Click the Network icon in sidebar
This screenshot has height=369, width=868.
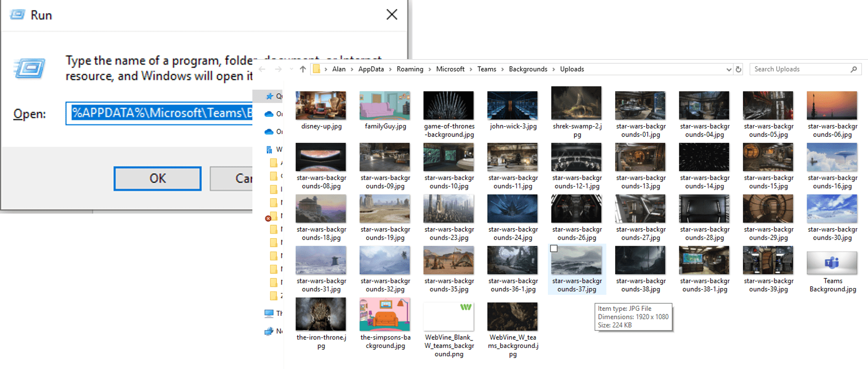tap(269, 331)
